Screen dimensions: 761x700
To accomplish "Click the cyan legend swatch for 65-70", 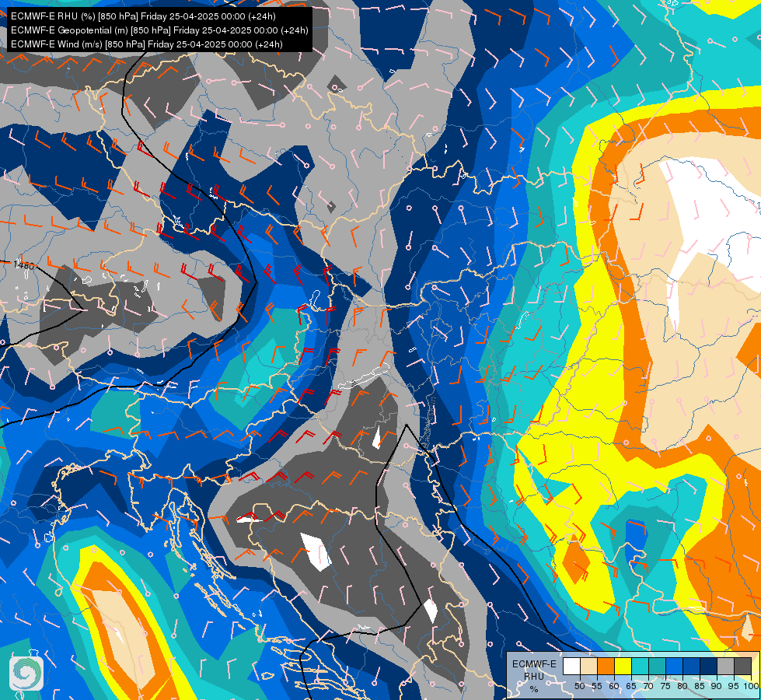I will click(x=641, y=666).
